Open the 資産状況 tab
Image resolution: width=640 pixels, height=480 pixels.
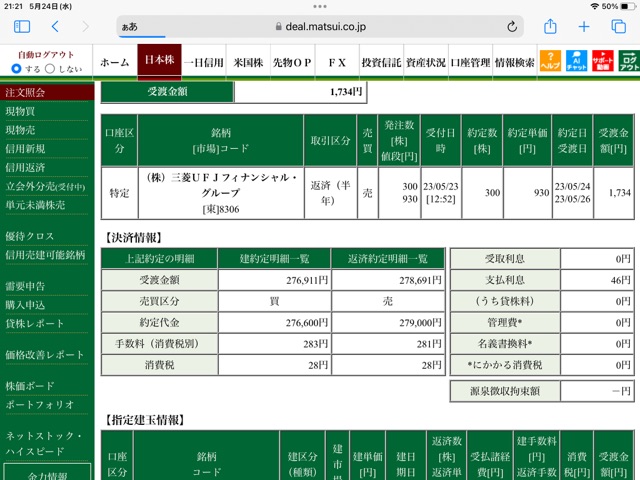click(426, 62)
